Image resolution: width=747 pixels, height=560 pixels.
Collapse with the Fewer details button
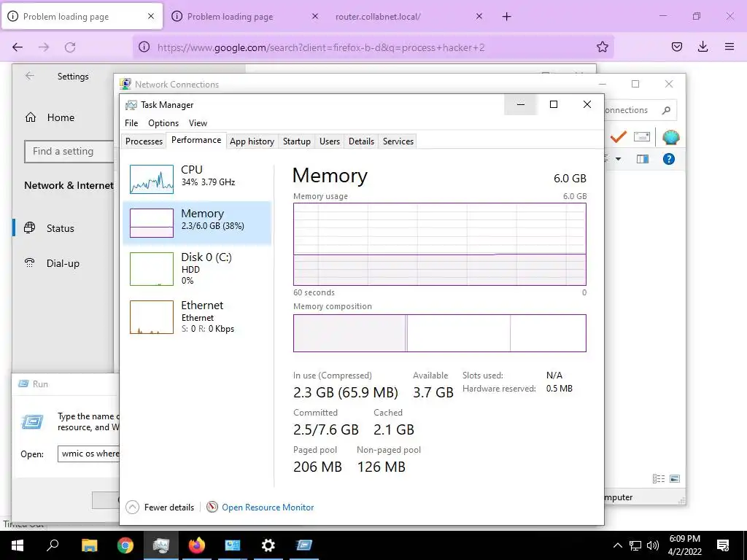coord(160,507)
